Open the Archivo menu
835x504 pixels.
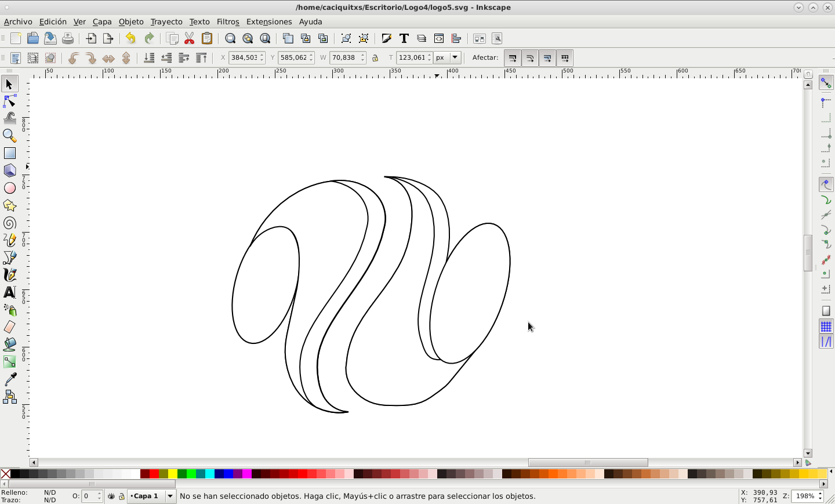18,22
